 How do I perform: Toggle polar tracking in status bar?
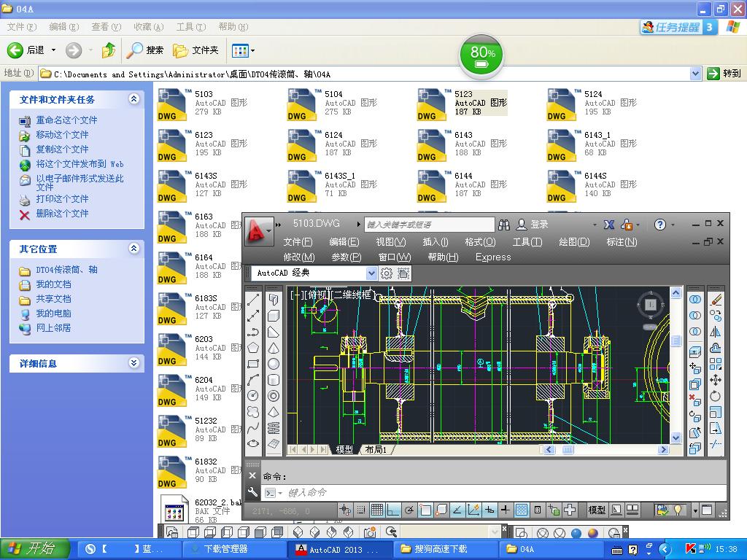(409, 510)
